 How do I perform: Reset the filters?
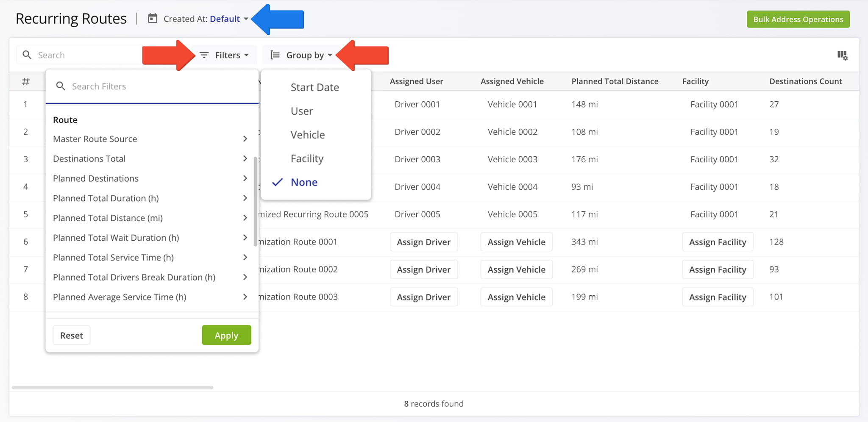(72, 336)
